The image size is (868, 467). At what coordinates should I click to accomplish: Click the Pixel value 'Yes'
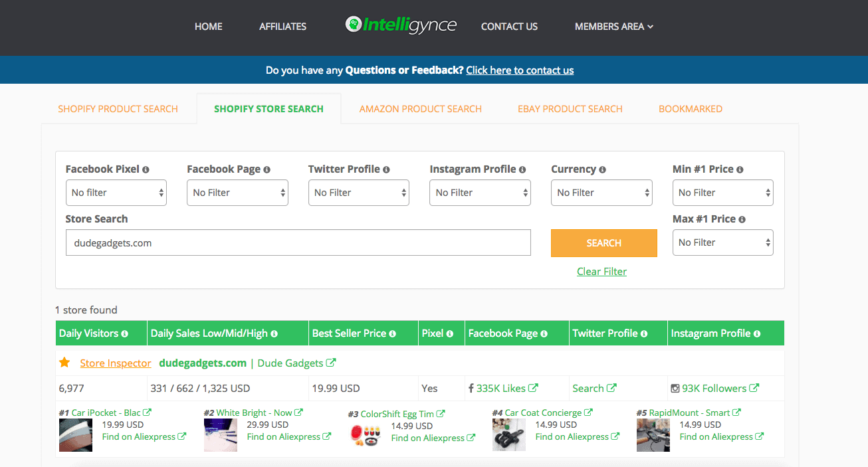[x=429, y=388]
